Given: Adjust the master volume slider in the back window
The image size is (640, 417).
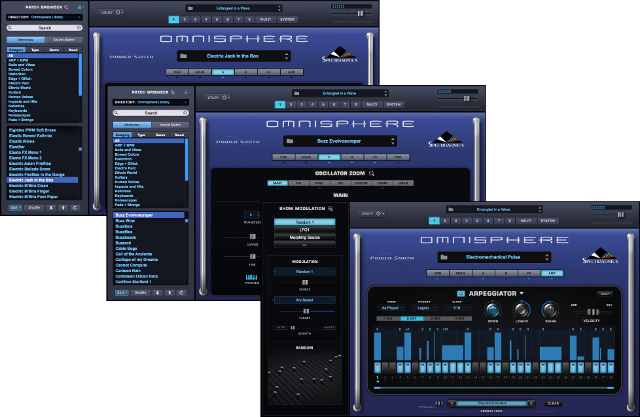Looking at the screenshot, I should (x=360, y=13).
